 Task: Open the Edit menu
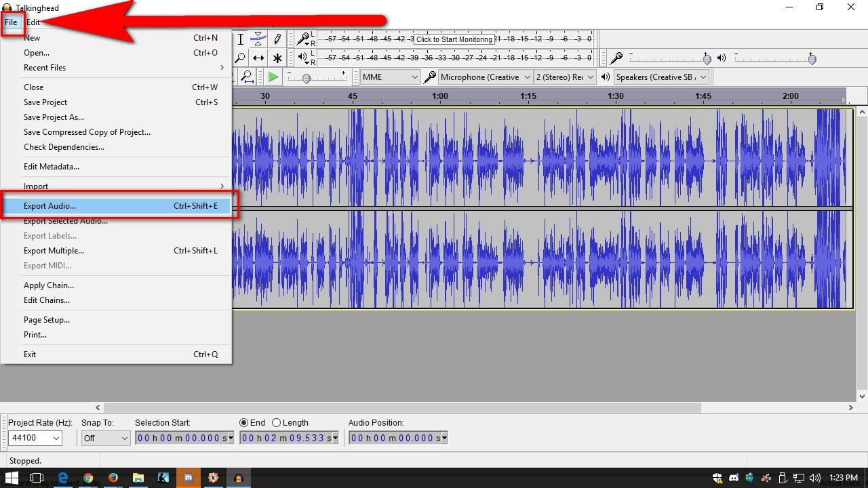coord(33,22)
